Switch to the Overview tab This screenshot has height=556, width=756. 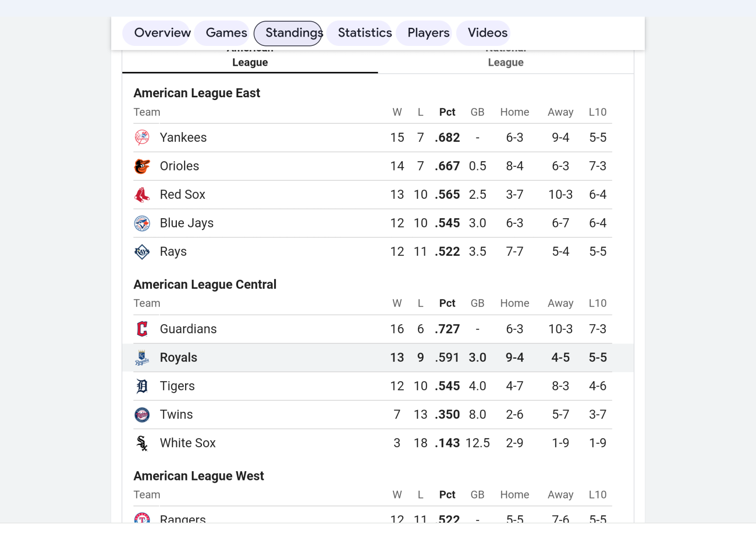tap(162, 33)
